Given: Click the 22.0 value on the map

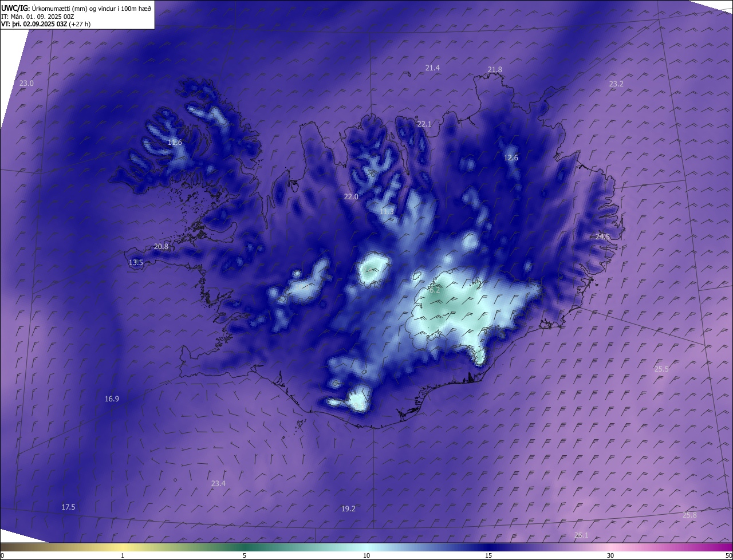Looking at the screenshot, I should [x=351, y=197].
